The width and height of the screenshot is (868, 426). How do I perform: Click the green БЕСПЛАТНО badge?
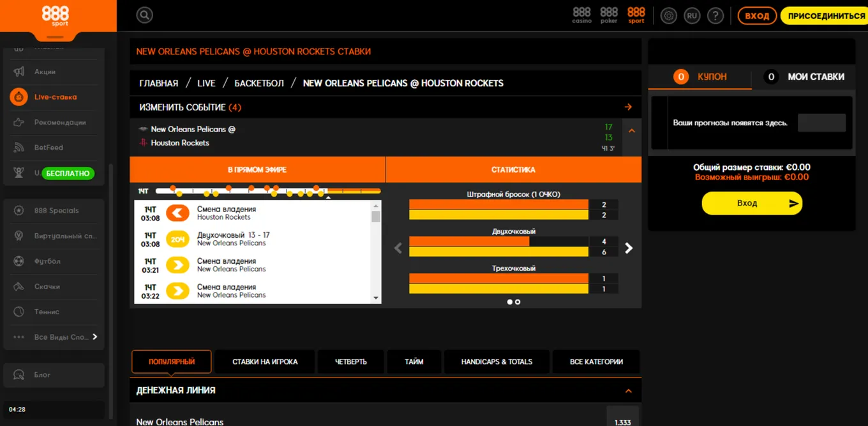click(68, 173)
